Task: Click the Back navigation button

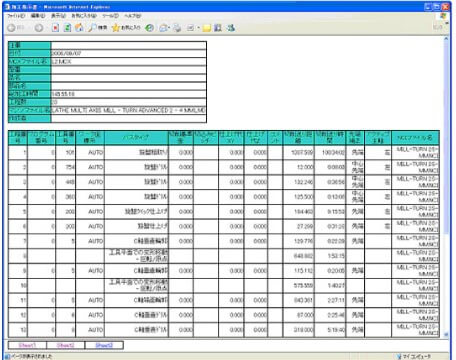Action: point(11,28)
